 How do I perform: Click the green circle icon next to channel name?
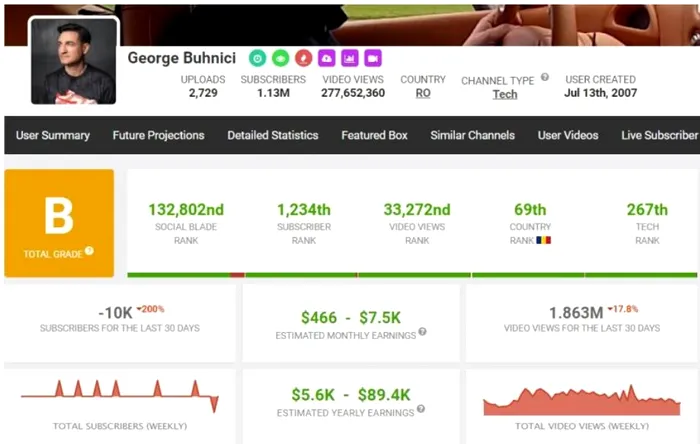point(280,58)
